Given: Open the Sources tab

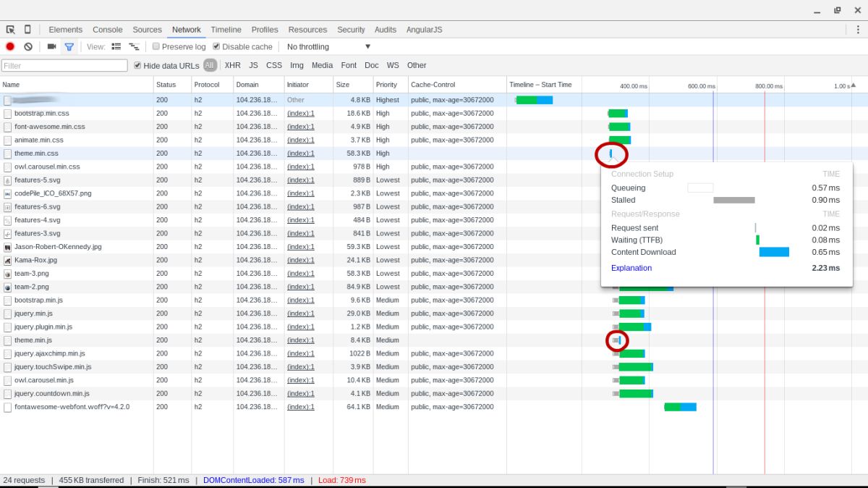Looking at the screenshot, I should 147,30.
